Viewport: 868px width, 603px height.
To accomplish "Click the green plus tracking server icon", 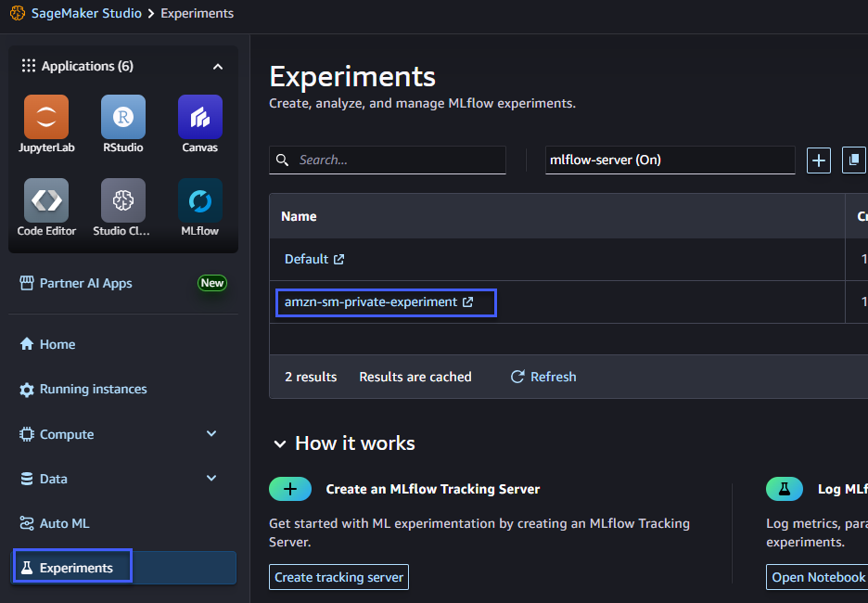I will pos(290,489).
